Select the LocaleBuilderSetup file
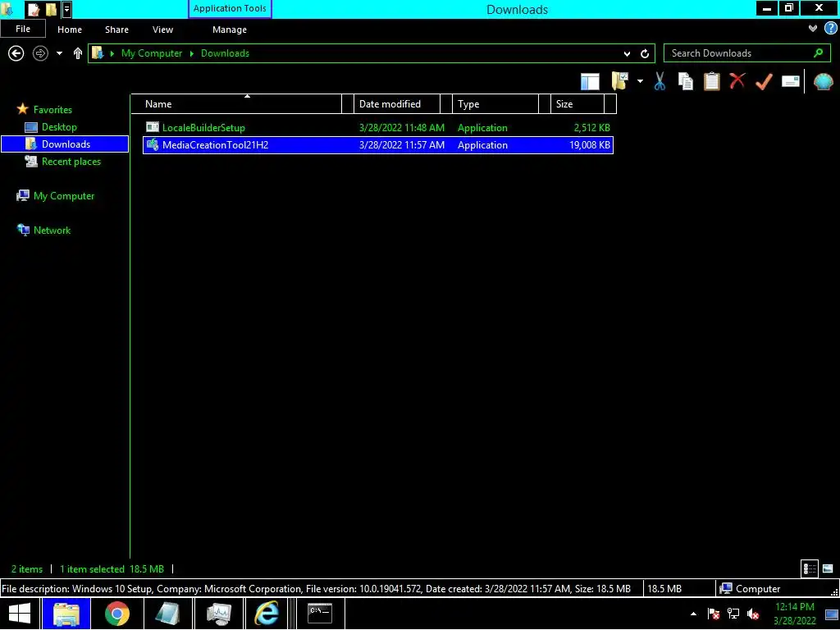 [x=203, y=127]
